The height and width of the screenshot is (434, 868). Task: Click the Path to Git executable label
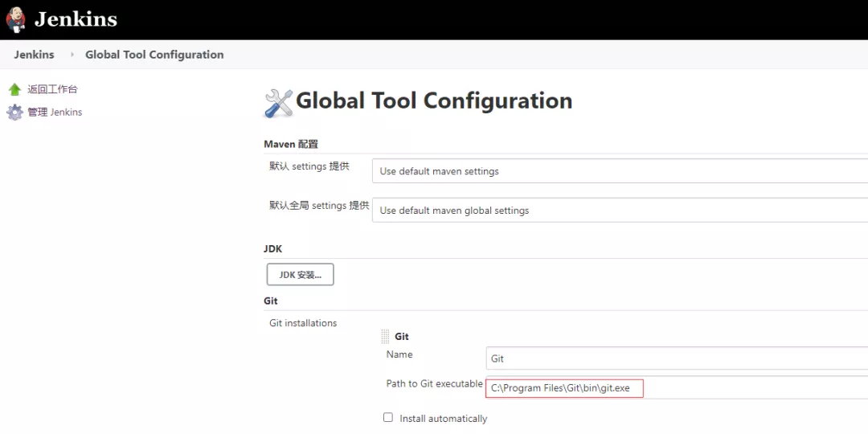pos(435,383)
